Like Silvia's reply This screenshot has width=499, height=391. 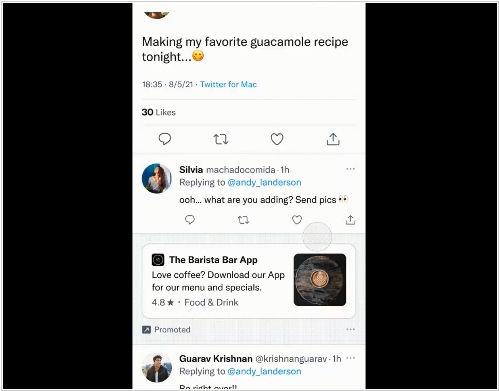point(297,220)
